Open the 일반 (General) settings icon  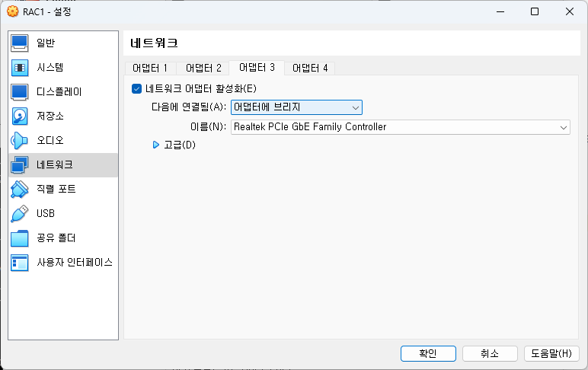click(20, 43)
